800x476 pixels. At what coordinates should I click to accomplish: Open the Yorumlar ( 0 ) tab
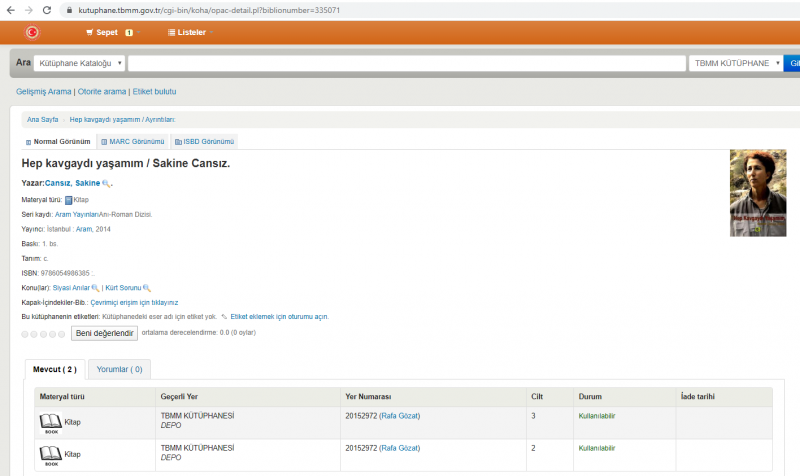click(x=119, y=369)
